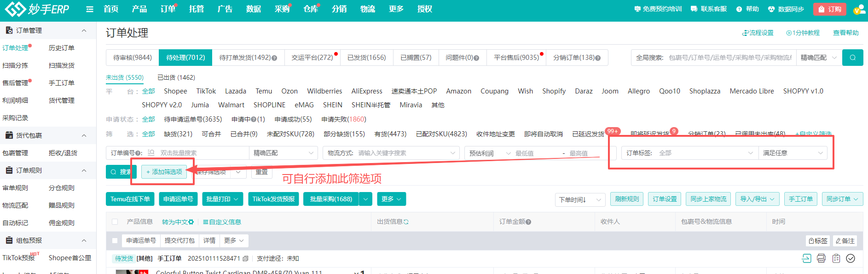This screenshot has width=868, height=274.
Task: Expand arrow next to 批量采购(1688)
Action: point(365,199)
